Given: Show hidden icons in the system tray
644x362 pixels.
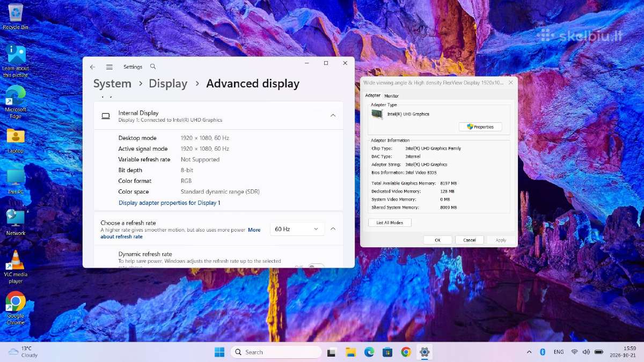Looking at the screenshot, I should pyautogui.click(x=529, y=352).
